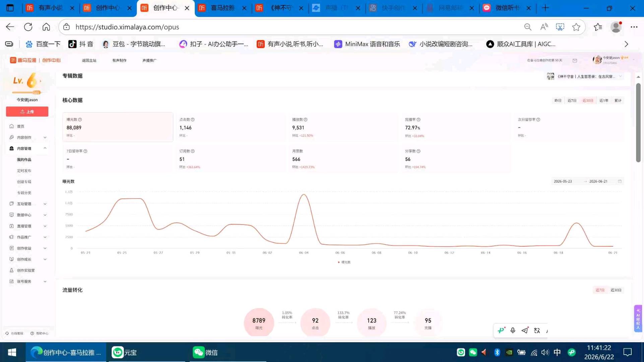The image size is (644, 362).
Task: Select the 近30日 core data tab
Action: coord(588,101)
